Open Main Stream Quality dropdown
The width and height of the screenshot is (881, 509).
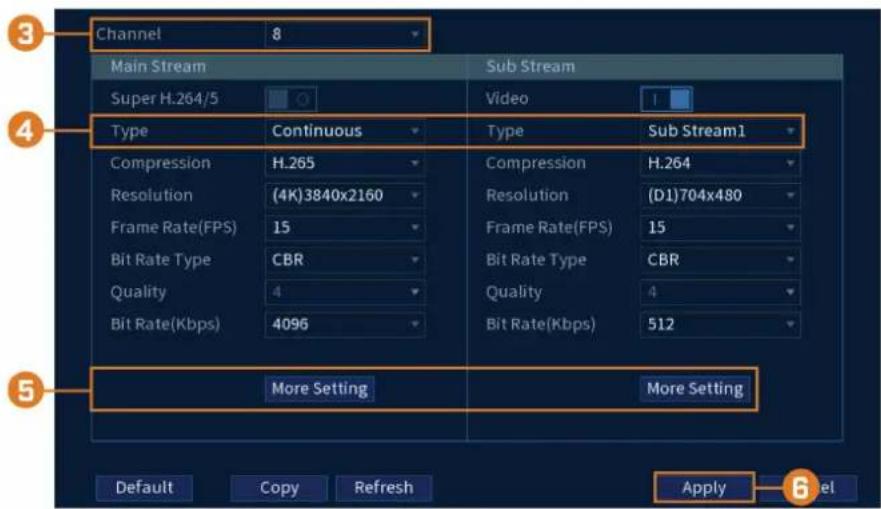(344, 292)
